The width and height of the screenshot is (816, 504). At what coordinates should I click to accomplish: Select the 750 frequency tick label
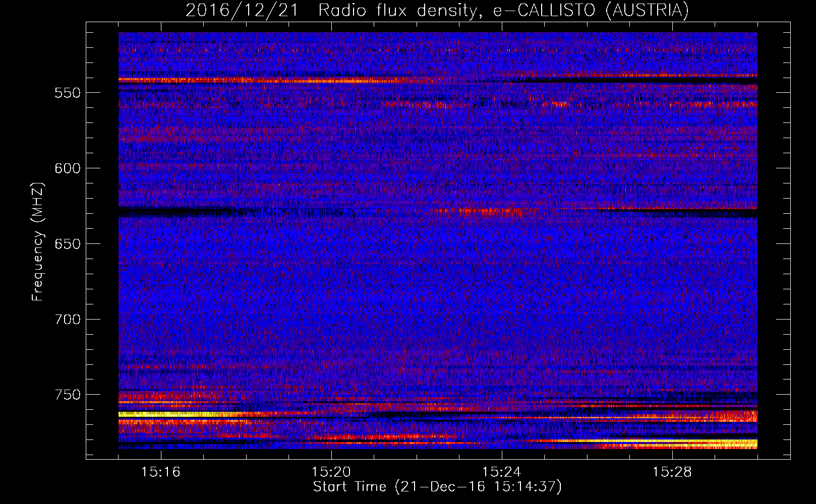click(x=68, y=395)
